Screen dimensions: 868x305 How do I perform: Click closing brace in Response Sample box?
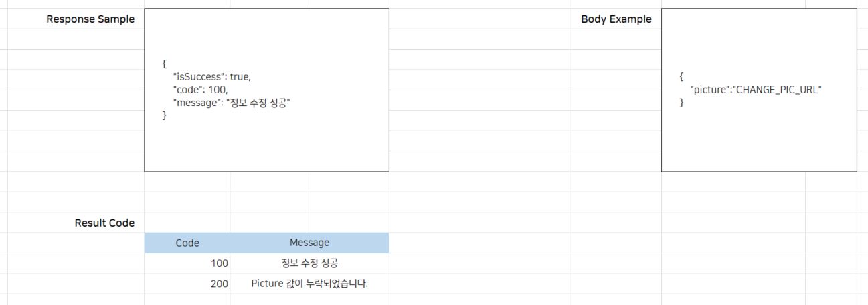[165, 115]
